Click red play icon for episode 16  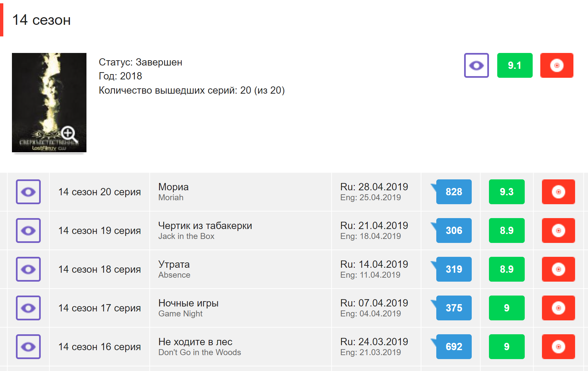click(558, 347)
